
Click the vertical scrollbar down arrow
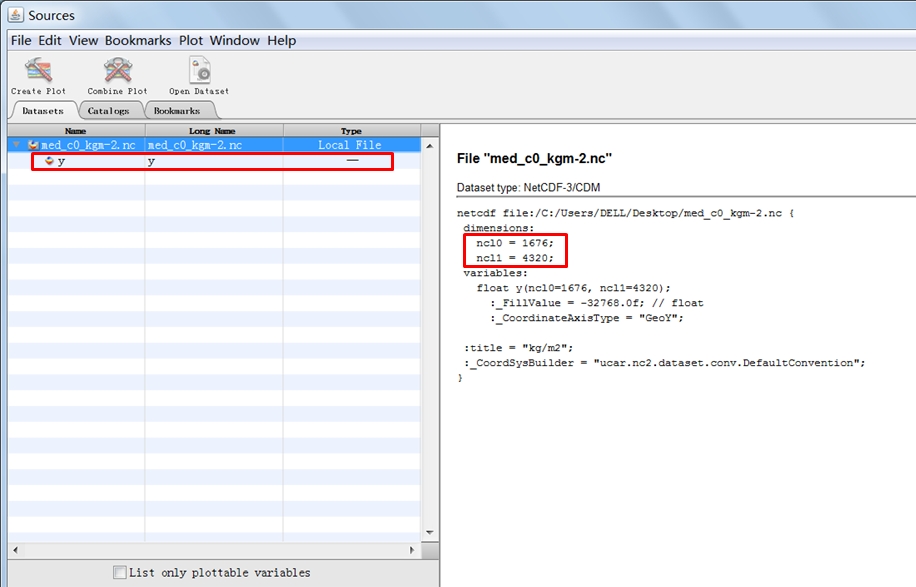(x=430, y=533)
